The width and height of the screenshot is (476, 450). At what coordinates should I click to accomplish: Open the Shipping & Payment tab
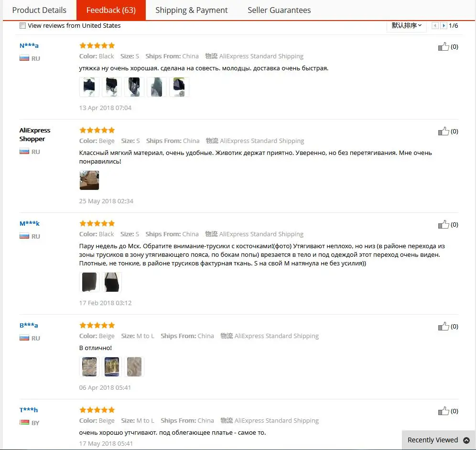191,10
